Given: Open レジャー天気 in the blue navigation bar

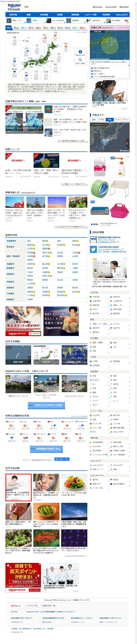Looking at the screenshot, I should pyautogui.click(x=91, y=15).
